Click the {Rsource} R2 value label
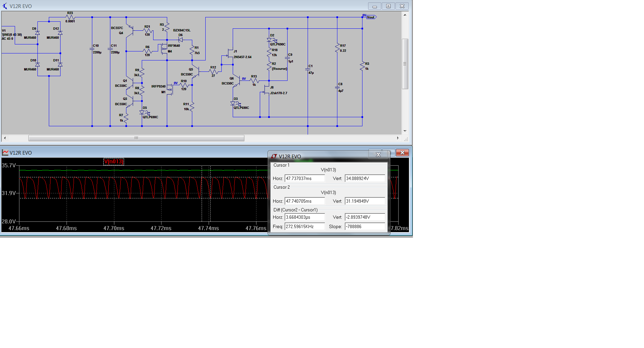644x348 pixels. (280, 69)
